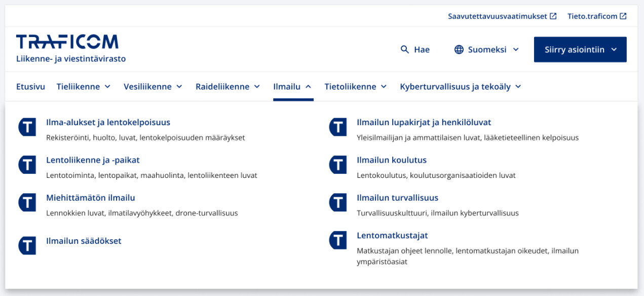Click the T icon beside Miehittämätön ilmailu
Screen dimensions: 644x296
[27, 202]
